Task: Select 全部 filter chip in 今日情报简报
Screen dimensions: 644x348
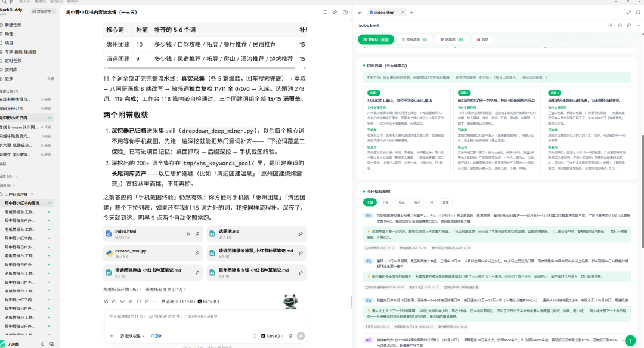Action: click(370, 202)
